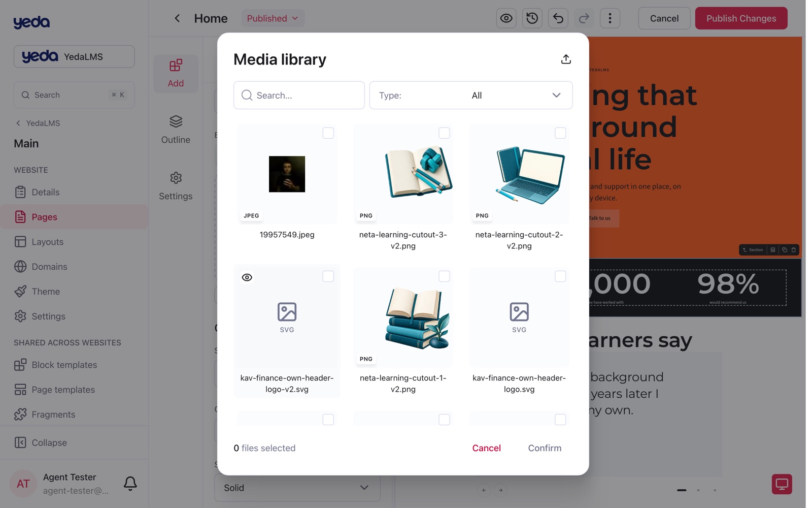This screenshot has height=508, width=812.
Task: Select checkbox for kav-finance-own-header-logo.svg
Action: click(x=560, y=276)
